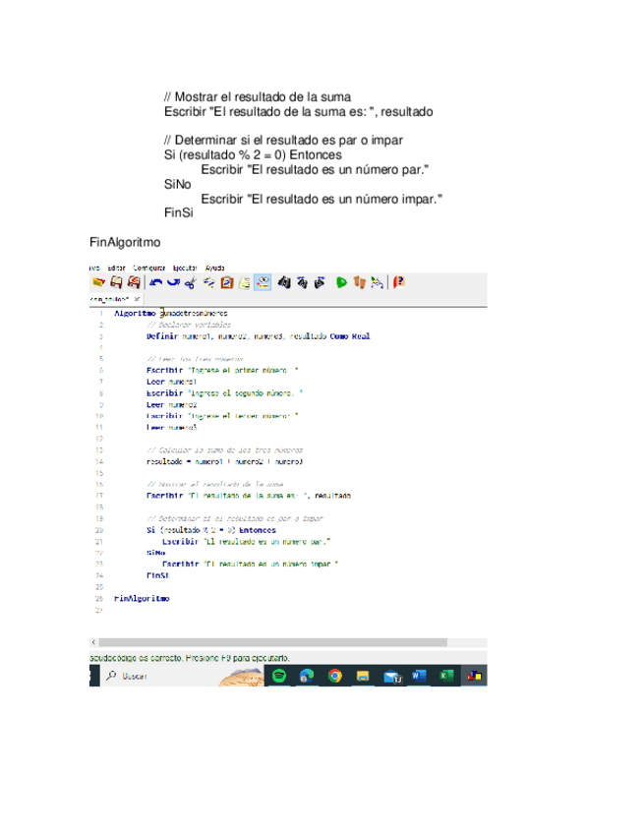The image size is (644, 834).
Task: Click the Save floppy disk icon
Action: pyautogui.click(x=116, y=282)
